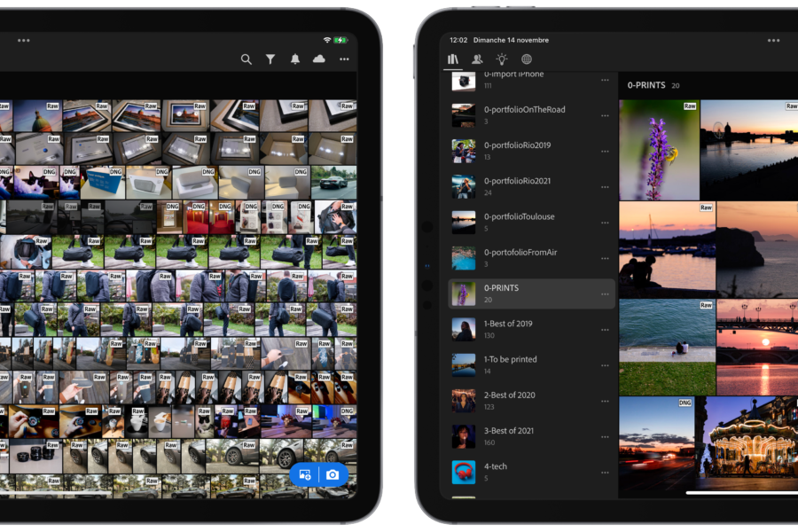
Task: Tap the Wi-Fi status icon
Action: click(327, 40)
